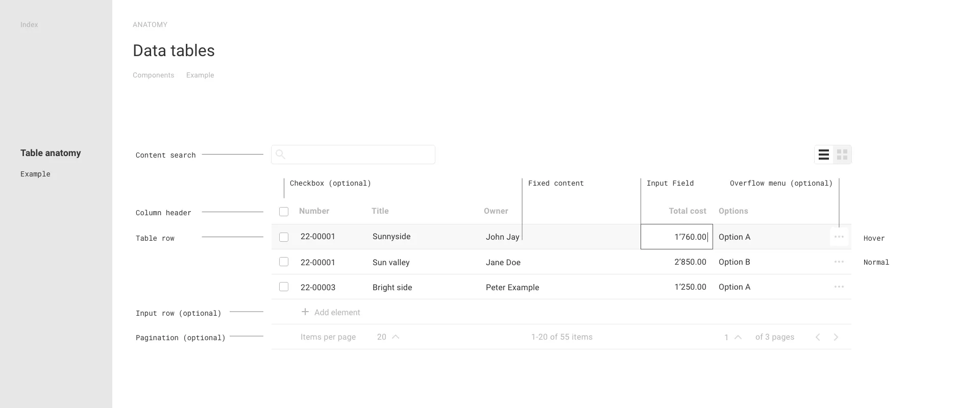Click the Index link in sidebar
Image resolution: width=980 pixels, height=408 pixels.
pyautogui.click(x=29, y=24)
